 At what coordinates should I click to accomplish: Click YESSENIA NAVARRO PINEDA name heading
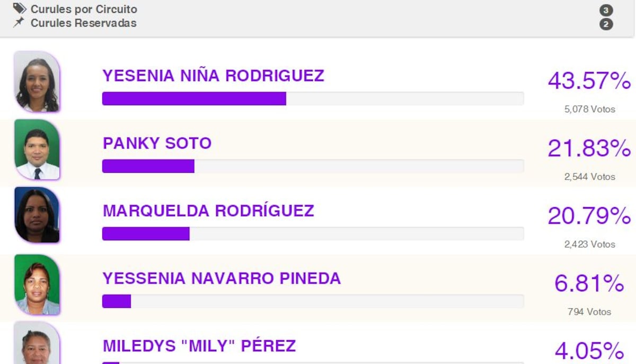coord(222,278)
